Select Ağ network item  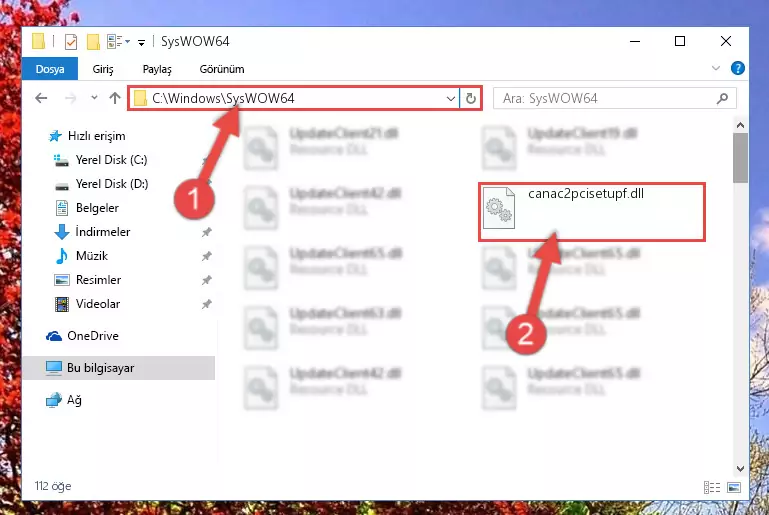[x=74, y=400]
